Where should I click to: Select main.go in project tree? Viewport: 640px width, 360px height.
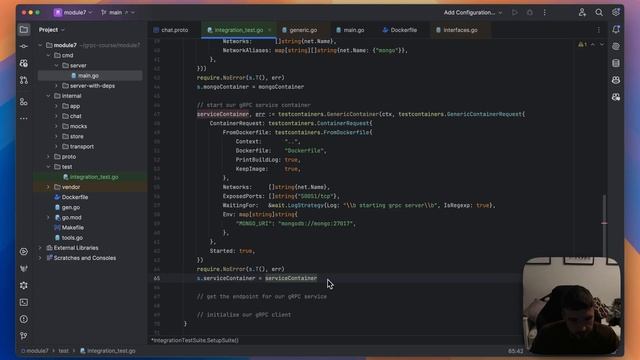tap(90, 76)
